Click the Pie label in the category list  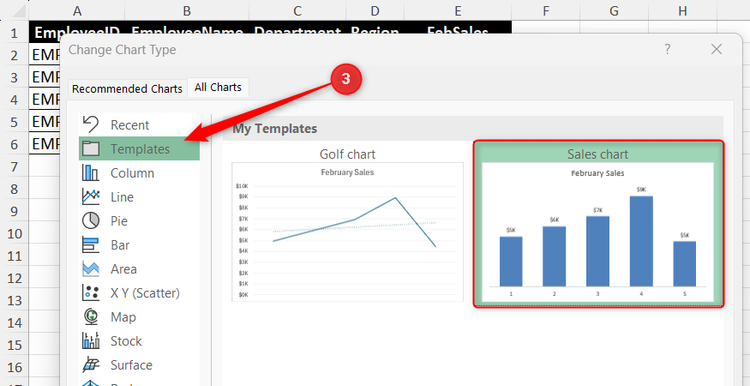(x=119, y=221)
